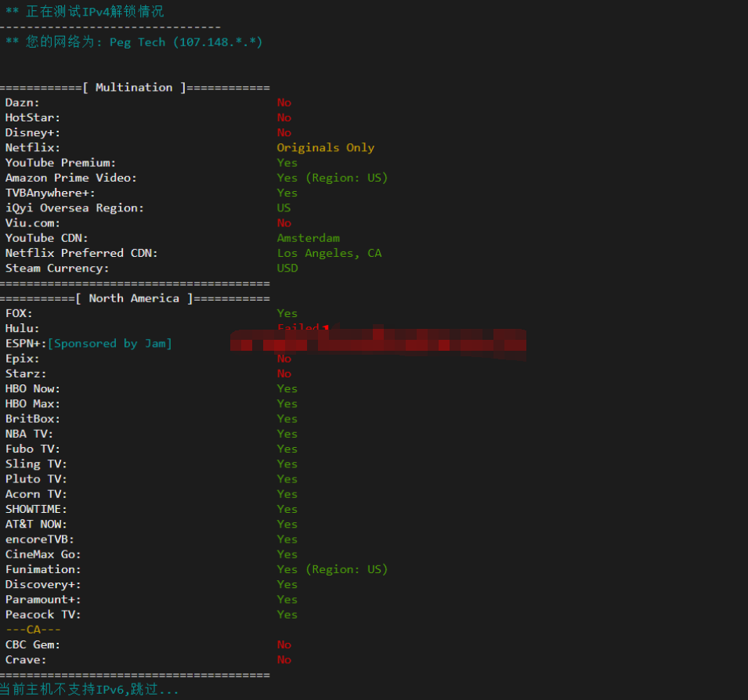Select the Disney+ label
Screen dimensions: 748x700
click(x=33, y=132)
